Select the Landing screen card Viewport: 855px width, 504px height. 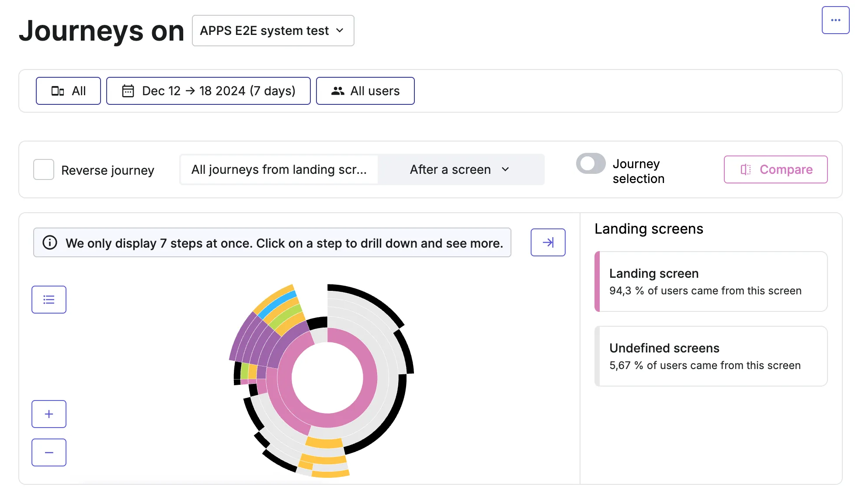[x=711, y=281]
